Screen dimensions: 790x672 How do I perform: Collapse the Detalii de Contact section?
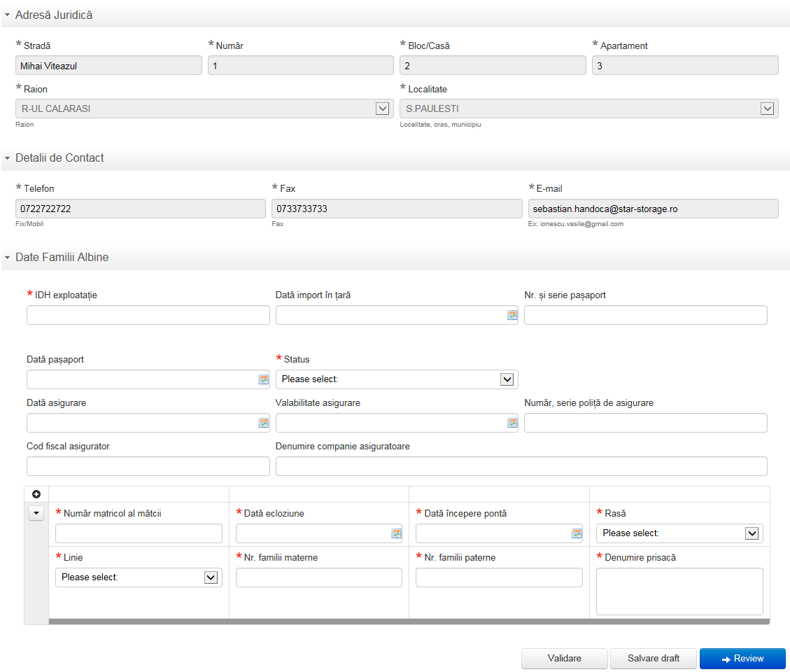point(7,158)
